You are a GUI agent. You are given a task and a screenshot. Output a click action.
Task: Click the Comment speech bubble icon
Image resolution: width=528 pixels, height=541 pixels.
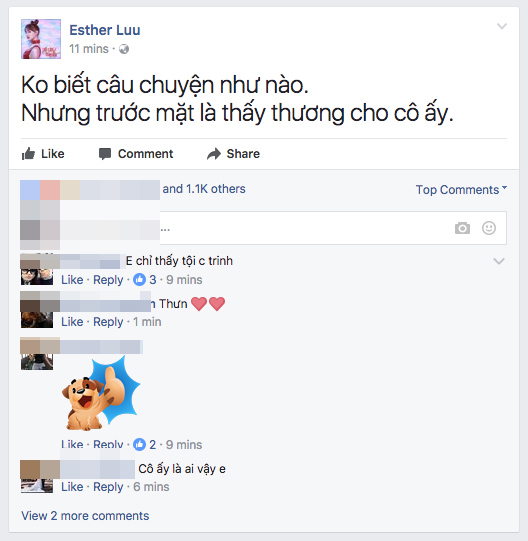[105, 154]
